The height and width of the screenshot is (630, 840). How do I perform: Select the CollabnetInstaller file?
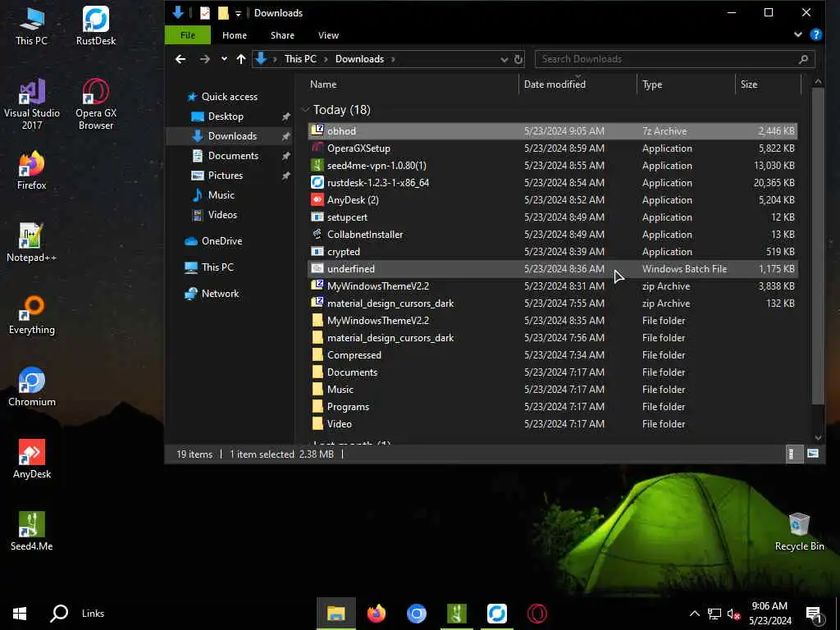tap(553, 235)
